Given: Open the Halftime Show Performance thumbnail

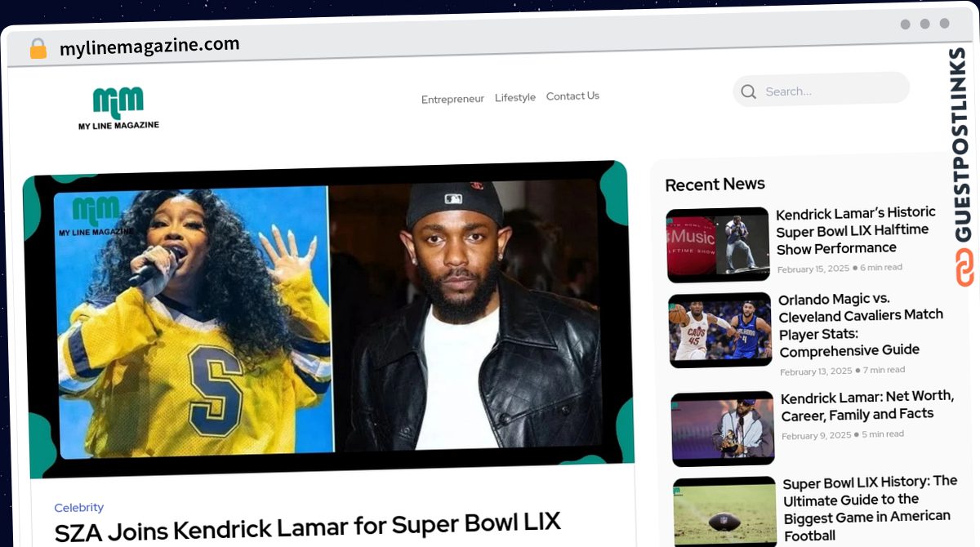Looking at the screenshot, I should (x=718, y=244).
